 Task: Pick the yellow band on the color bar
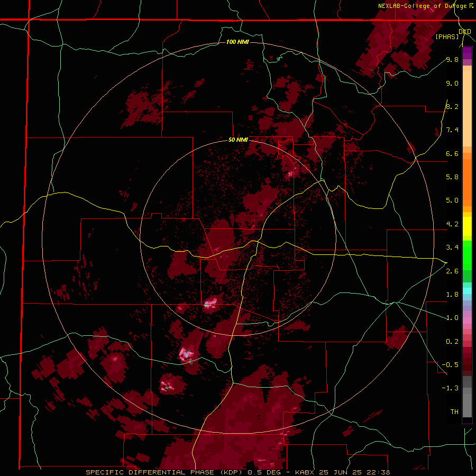[467, 226]
